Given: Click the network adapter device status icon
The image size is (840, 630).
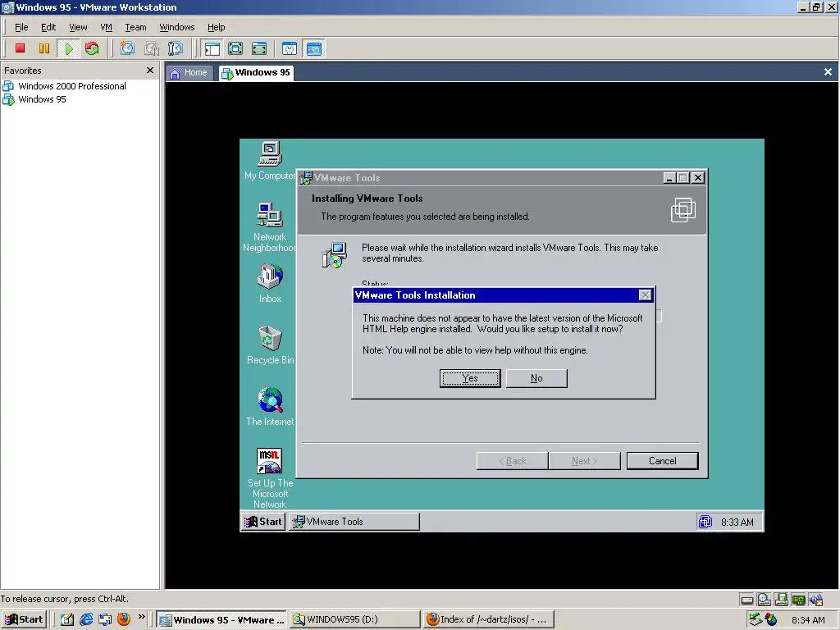Looking at the screenshot, I should pyautogui.click(x=798, y=600).
